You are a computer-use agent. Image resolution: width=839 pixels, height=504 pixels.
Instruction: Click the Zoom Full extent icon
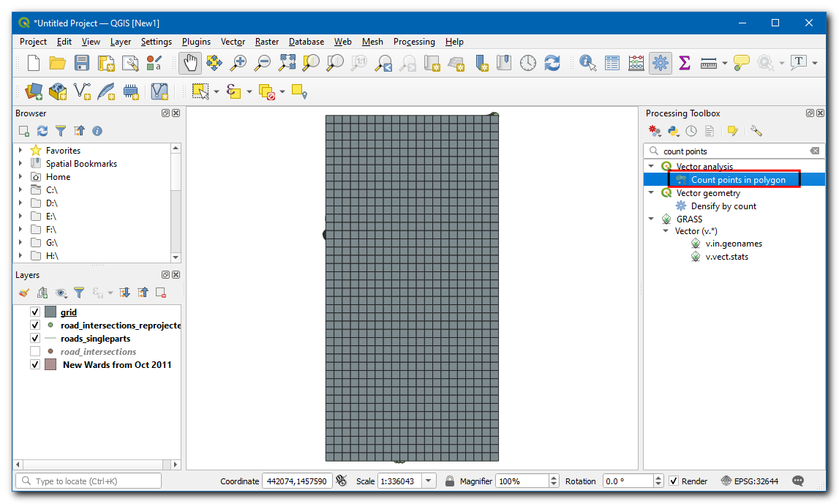[x=287, y=64]
